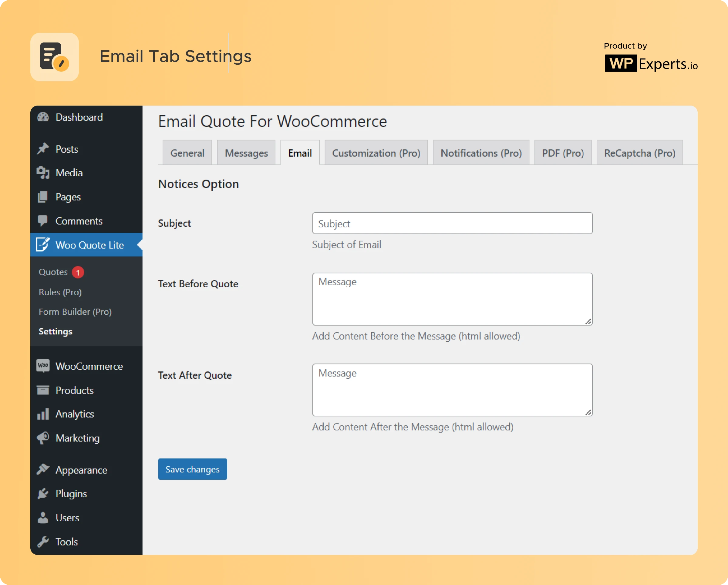
Task: Open Media in admin sidebar
Action: coord(86,173)
